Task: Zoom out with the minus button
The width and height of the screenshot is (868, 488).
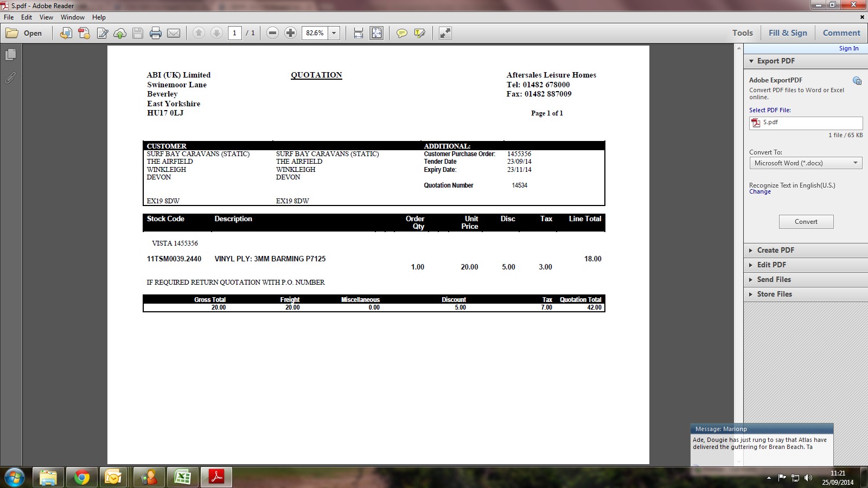Action: (x=273, y=33)
